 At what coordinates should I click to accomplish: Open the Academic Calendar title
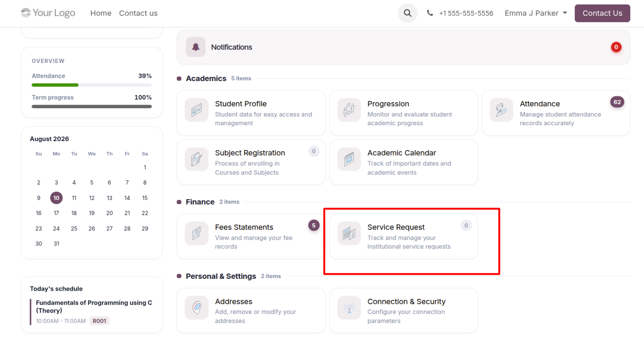click(x=402, y=153)
